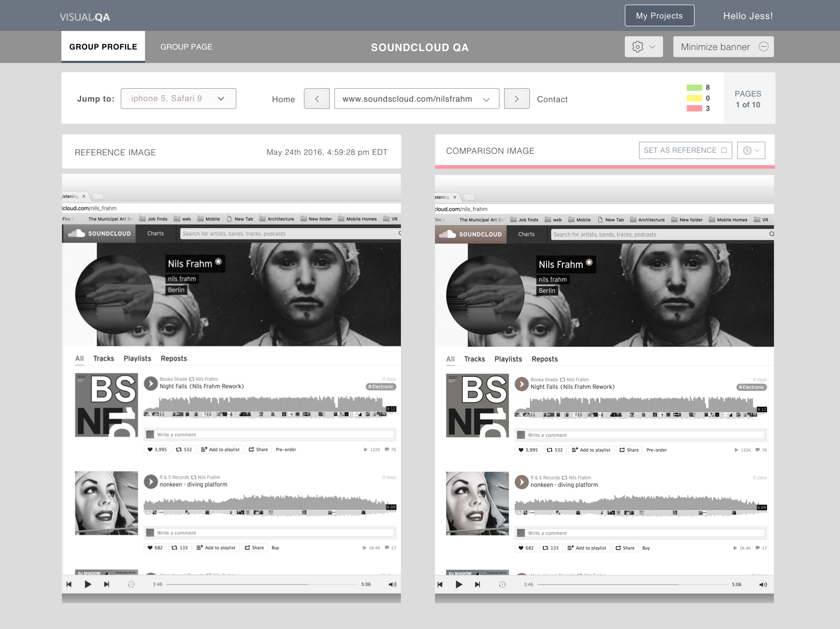The width and height of the screenshot is (840, 629).
Task: Play nonkeen track in reference image
Action: 151,481
